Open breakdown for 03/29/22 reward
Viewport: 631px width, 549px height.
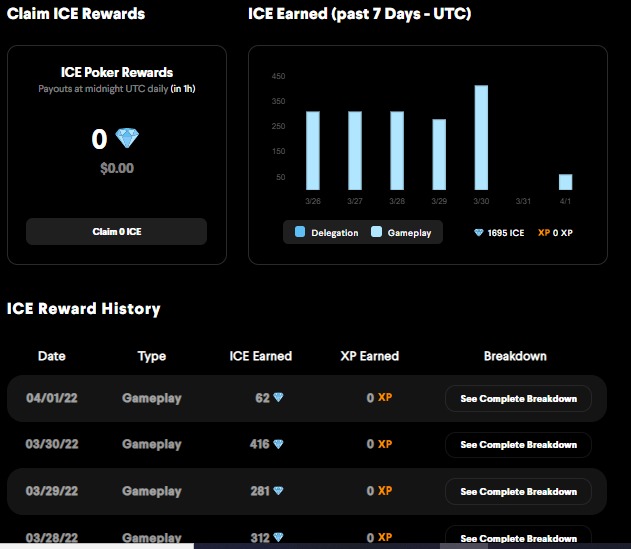[x=518, y=491]
